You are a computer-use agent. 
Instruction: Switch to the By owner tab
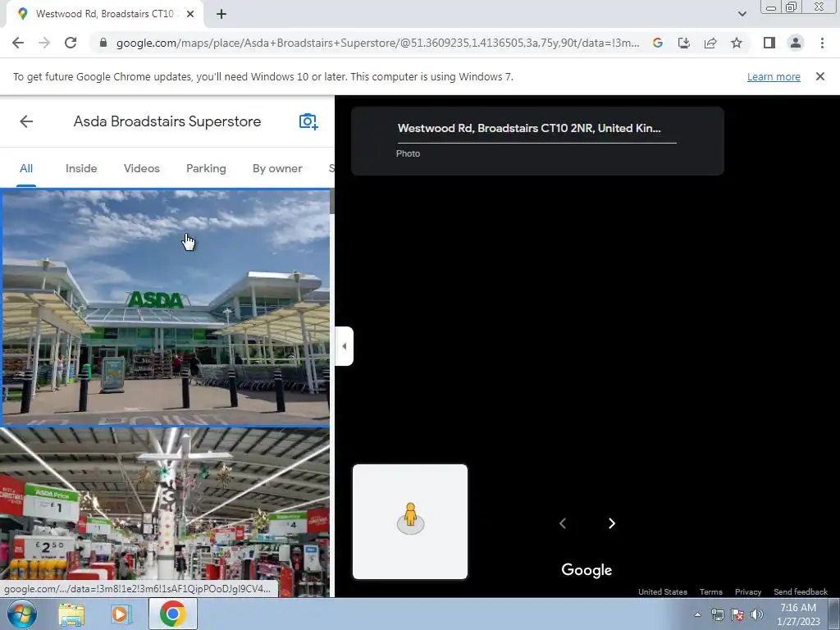pos(277,168)
